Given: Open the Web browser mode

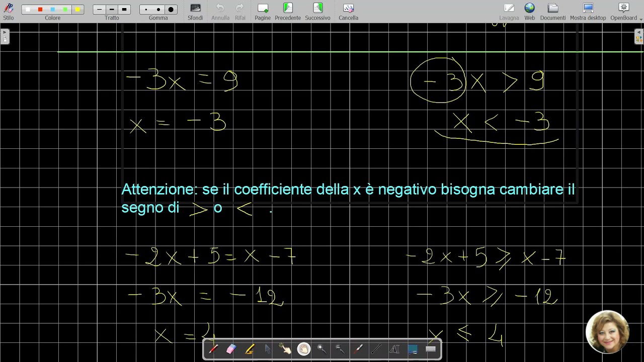Looking at the screenshot, I should [529, 11].
